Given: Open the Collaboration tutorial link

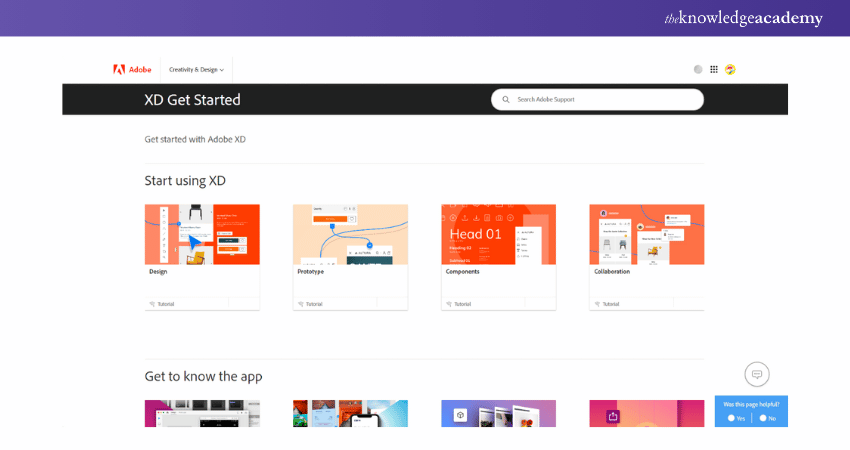Looking at the screenshot, I should coord(613,271).
